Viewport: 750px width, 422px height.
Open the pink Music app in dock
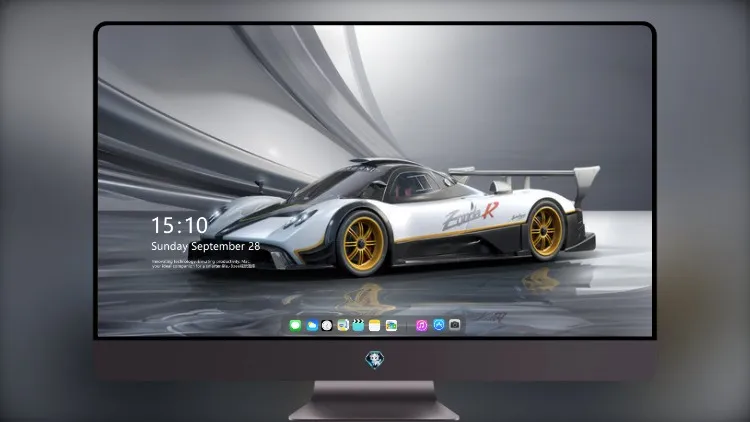(x=421, y=326)
